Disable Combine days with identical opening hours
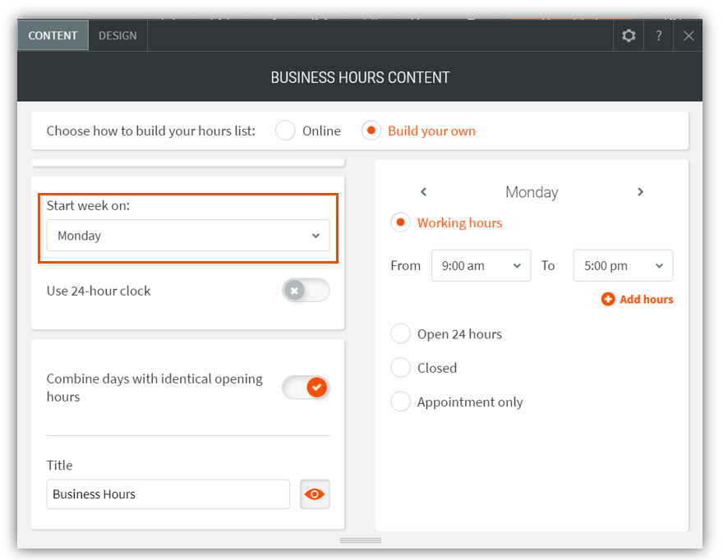Viewport: 728px width, 560px height. click(x=306, y=388)
